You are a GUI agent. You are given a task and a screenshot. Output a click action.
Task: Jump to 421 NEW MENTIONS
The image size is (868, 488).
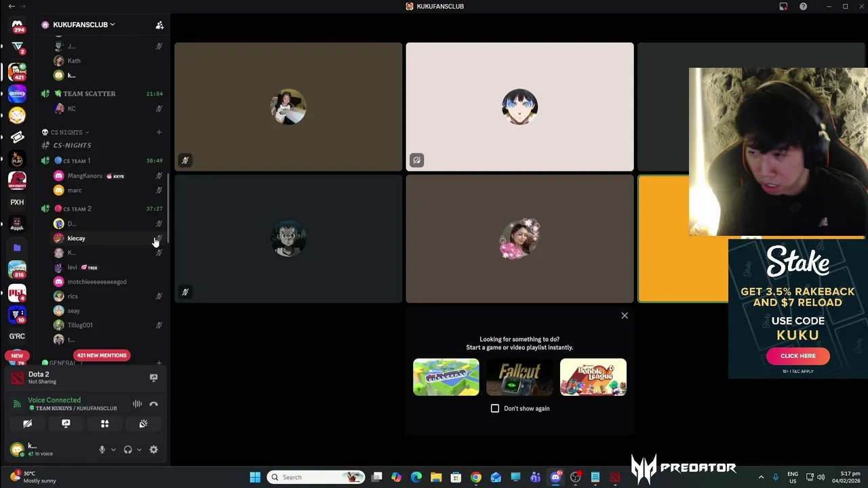pyautogui.click(x=102, y=355)
